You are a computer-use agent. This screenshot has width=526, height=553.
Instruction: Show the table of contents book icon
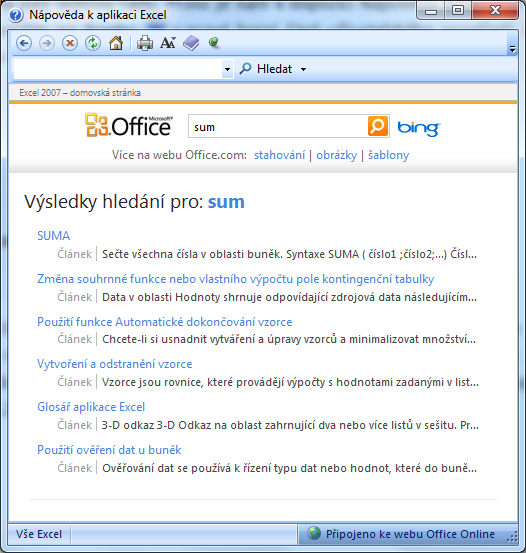pos(191,43)
